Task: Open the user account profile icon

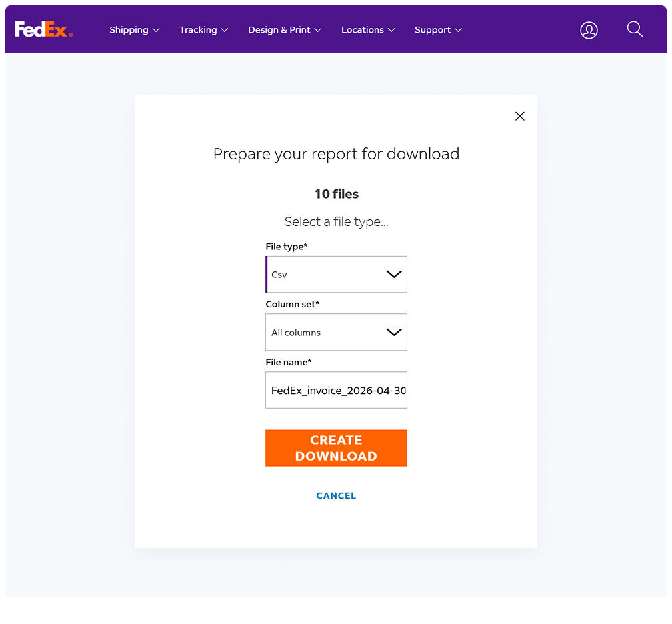Action: coord(589,30)
